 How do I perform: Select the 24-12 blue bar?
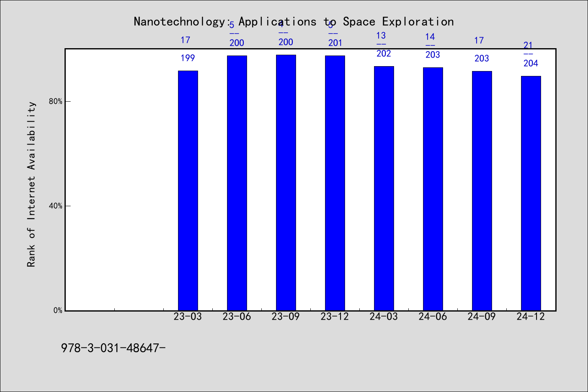click(x=531, y=193)
